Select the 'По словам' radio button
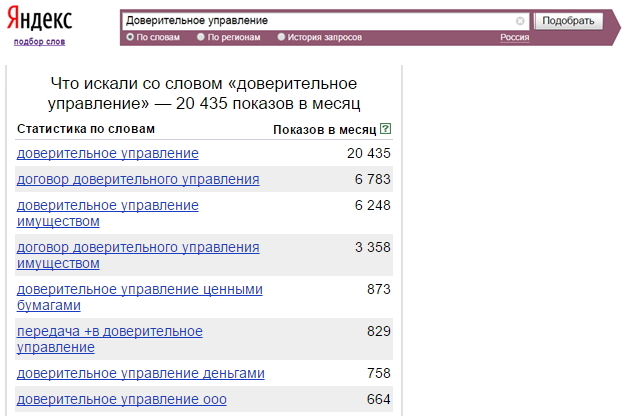 [x=130, y=37]
